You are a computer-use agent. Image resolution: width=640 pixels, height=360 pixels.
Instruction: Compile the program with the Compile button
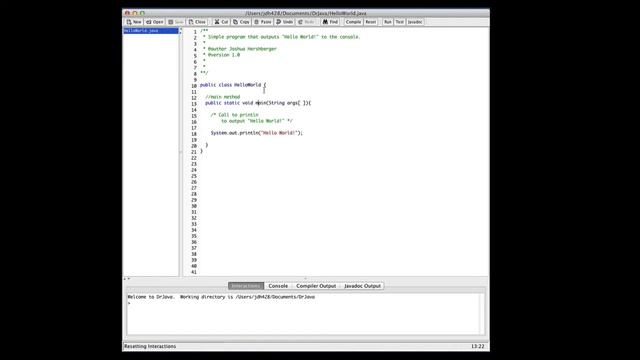click(353, 22)
